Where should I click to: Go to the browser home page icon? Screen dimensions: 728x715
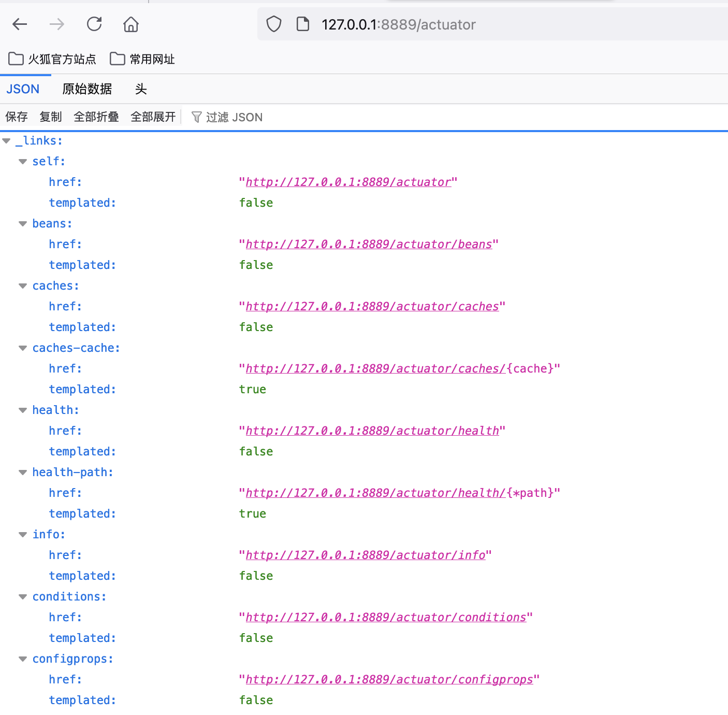(x=131, y=24)
